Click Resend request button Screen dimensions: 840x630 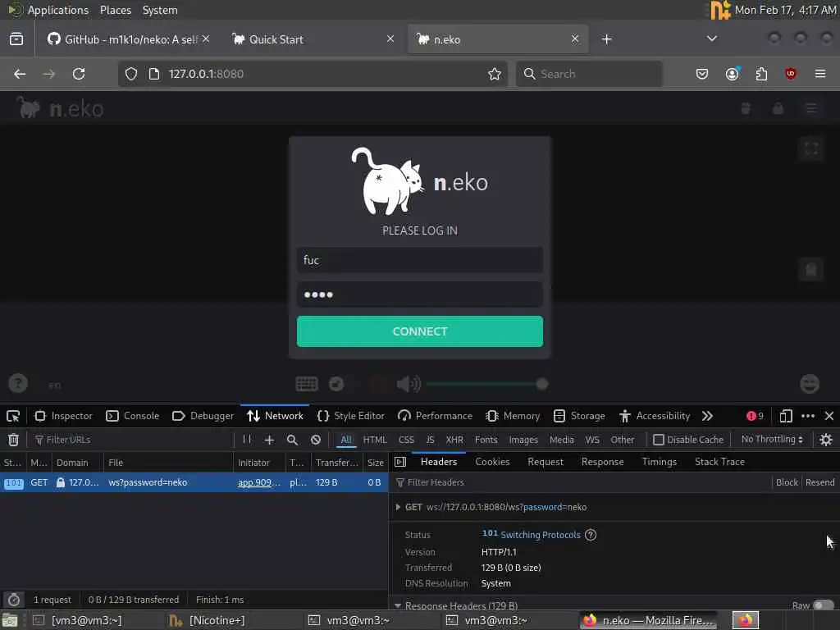click(x=819, y=482)
